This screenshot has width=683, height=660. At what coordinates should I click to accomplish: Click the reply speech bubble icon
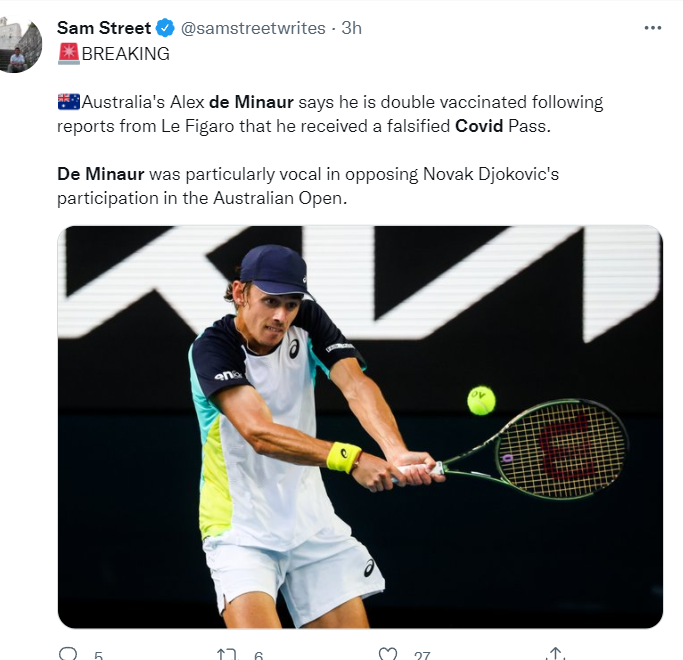[68, 654]
